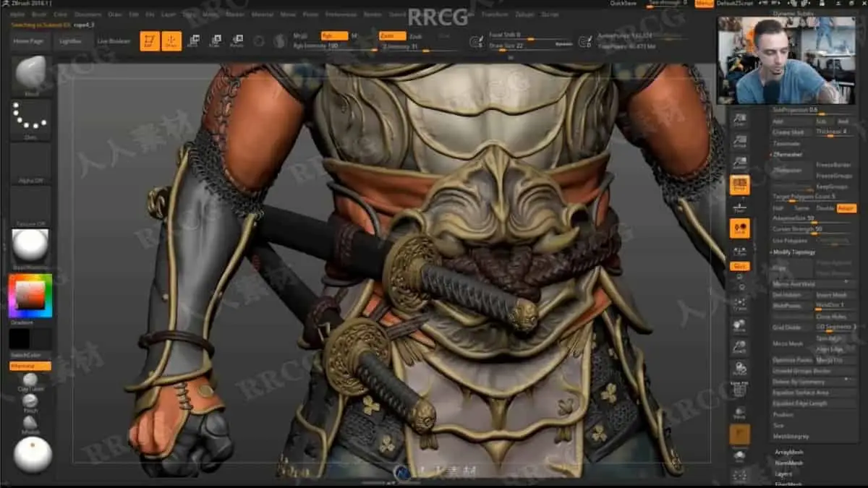Click the second zoom magnifier icon in right shelf
This screenshot has width=868, height=488.
(739, 142)
